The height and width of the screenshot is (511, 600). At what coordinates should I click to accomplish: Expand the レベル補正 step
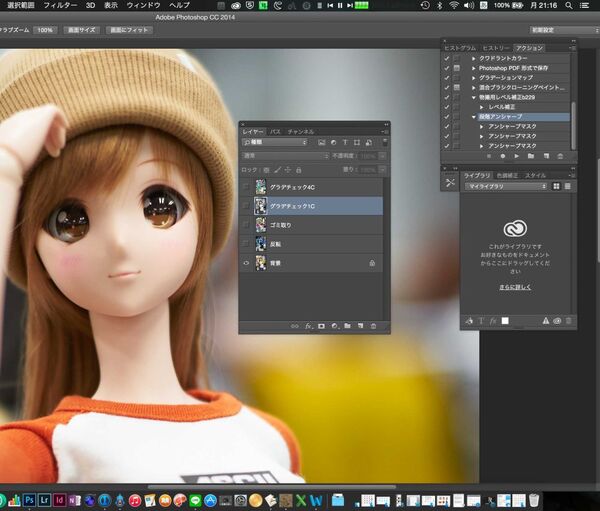coord(481,107)
